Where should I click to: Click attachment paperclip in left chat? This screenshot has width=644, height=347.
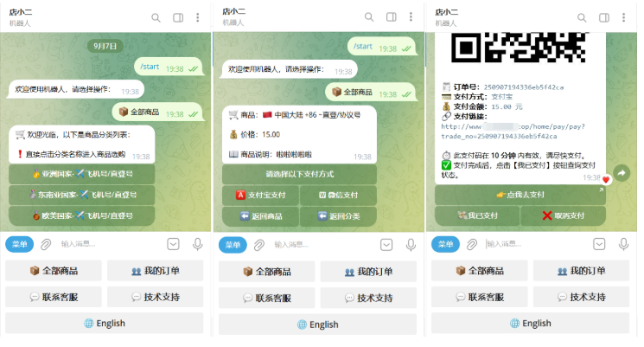click(46, 245)
